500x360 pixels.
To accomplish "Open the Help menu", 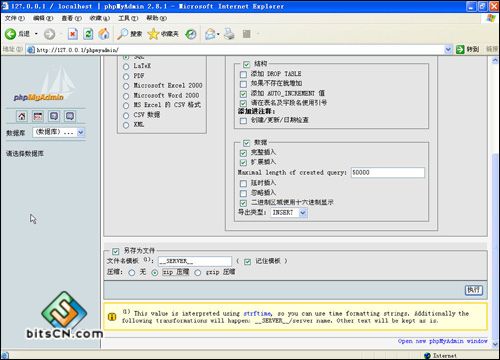I will 157,18.
